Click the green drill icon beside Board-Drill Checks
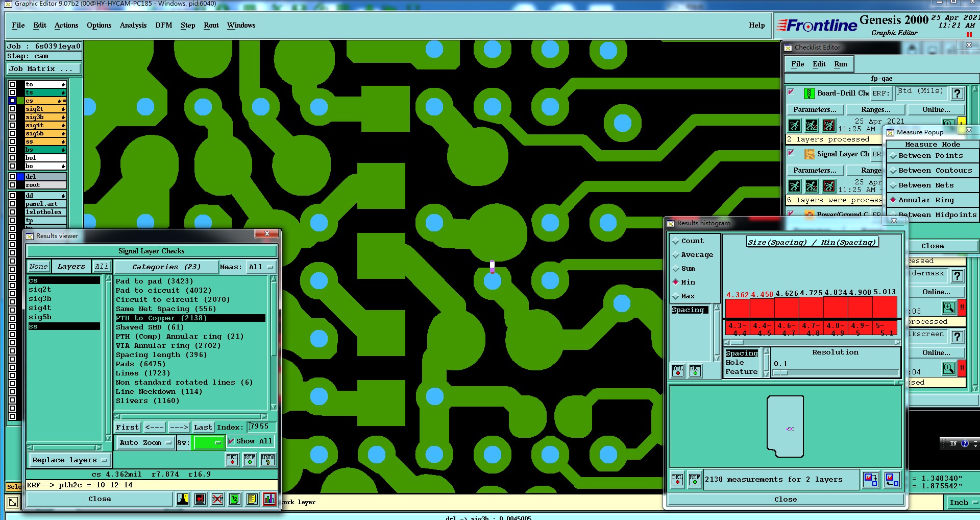This screenshot has height=520, width=980. (x=809, y=93)
